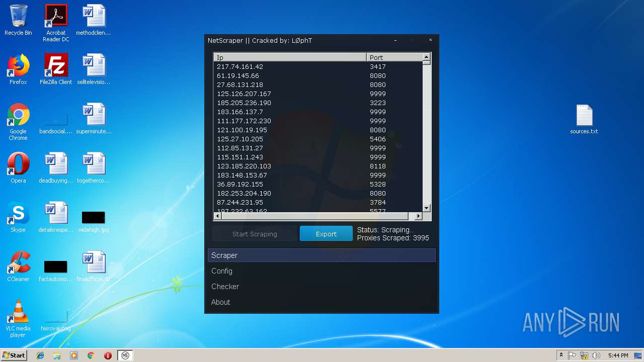
Task: Select proxy row 87.244.231.95
Action: [x=318, y=202]
